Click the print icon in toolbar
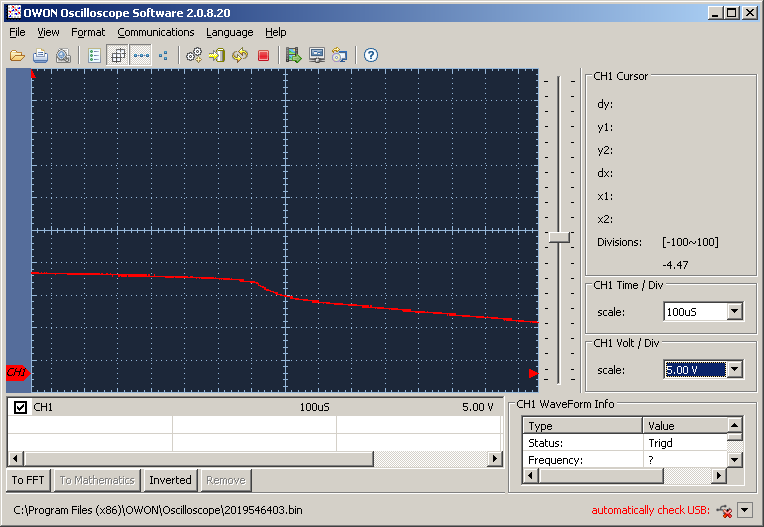Viewport: 764px width, 527px height. click(40, 56)
